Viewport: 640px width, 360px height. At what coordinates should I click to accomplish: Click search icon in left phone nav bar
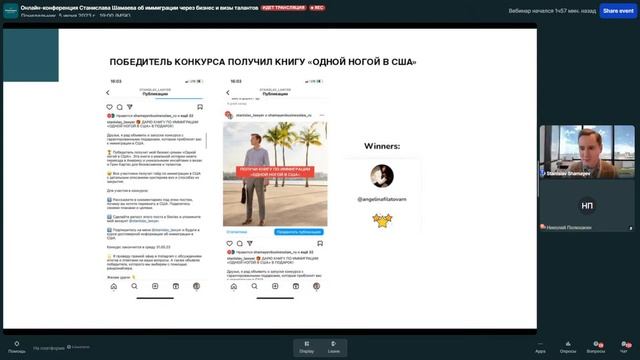point(134,287)
